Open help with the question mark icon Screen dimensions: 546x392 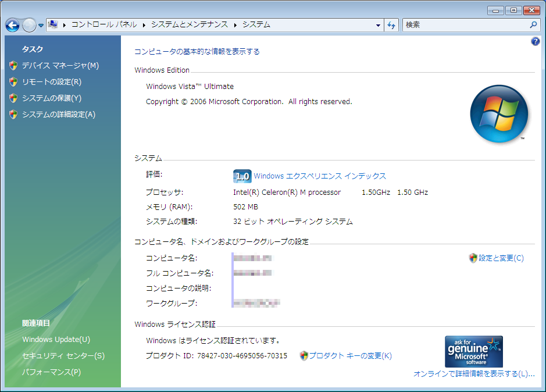(535, 41)
